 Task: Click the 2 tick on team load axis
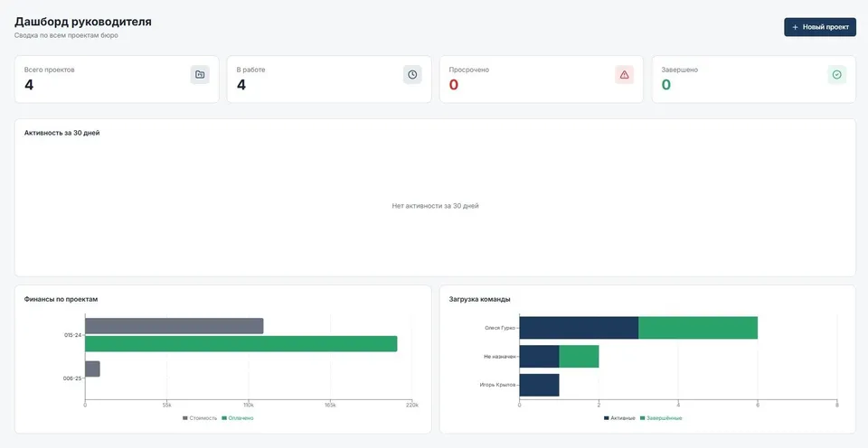pyautogui.click(x=599, y=406)
